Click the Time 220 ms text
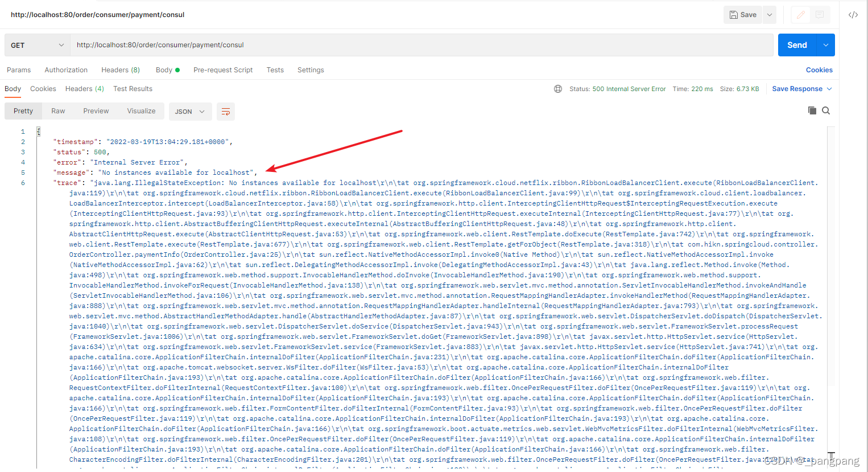Image resolution: width=868 pixels, height=472 pixels. (x=693, y=89)
